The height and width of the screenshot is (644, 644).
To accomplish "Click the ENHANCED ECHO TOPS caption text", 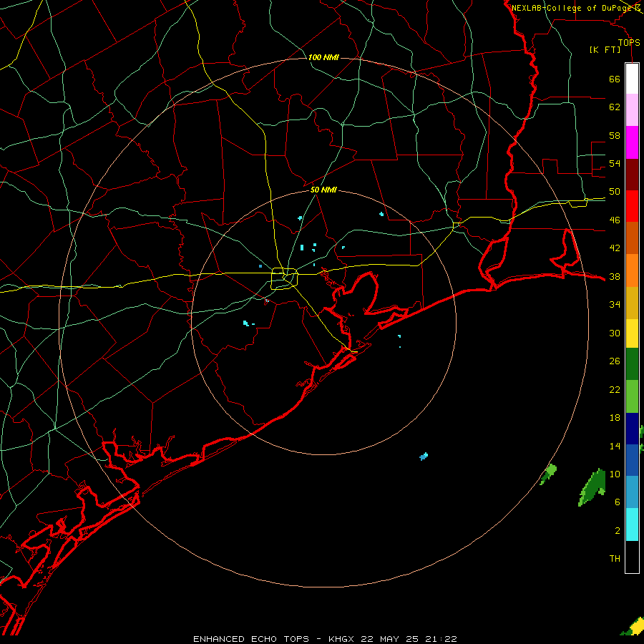I will [x=251, y=639].
